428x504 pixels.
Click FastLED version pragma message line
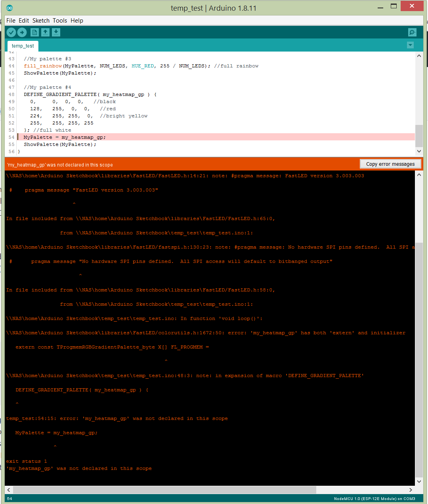pyautogui.click(x=185, y=176)
